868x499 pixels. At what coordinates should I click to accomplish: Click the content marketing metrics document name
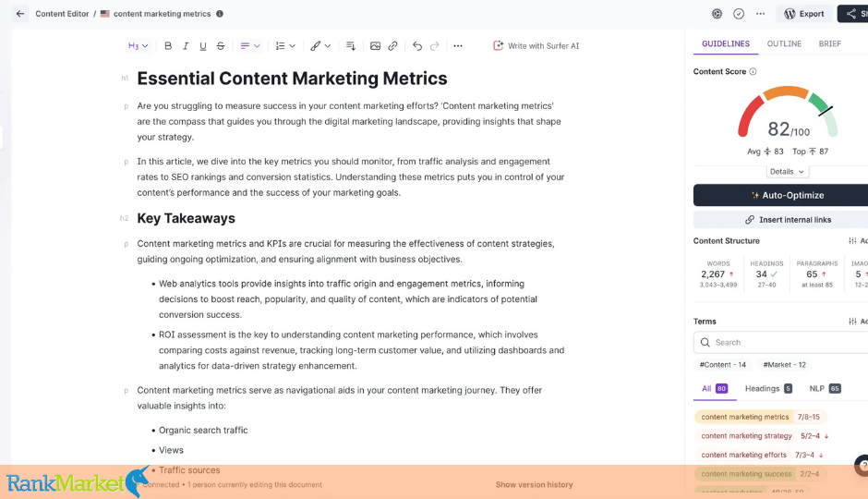point(163,14)
